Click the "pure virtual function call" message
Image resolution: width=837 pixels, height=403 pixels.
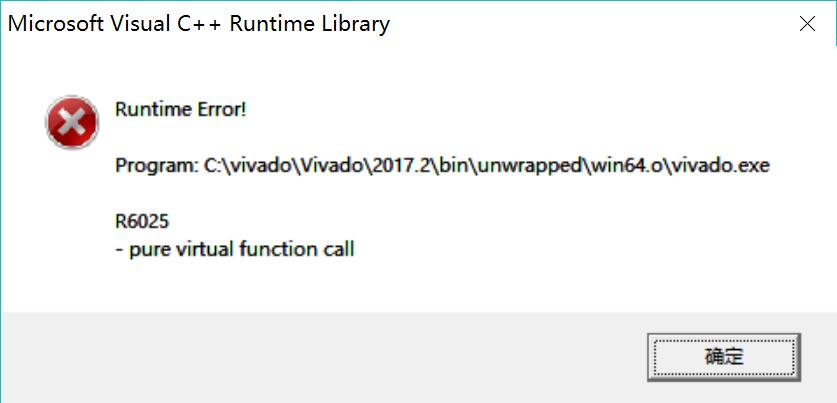(241, 249)
